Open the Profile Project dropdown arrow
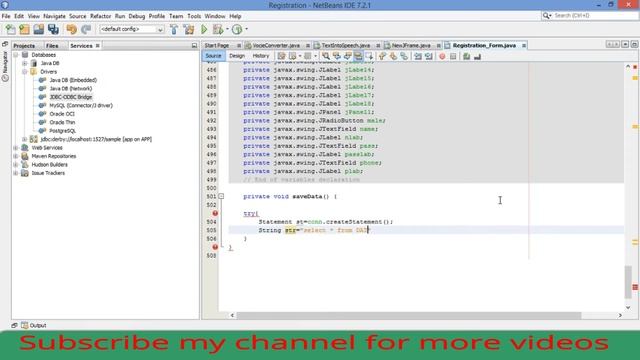The width and height of the screenshot is (640, 360). [x=246, y=29]
